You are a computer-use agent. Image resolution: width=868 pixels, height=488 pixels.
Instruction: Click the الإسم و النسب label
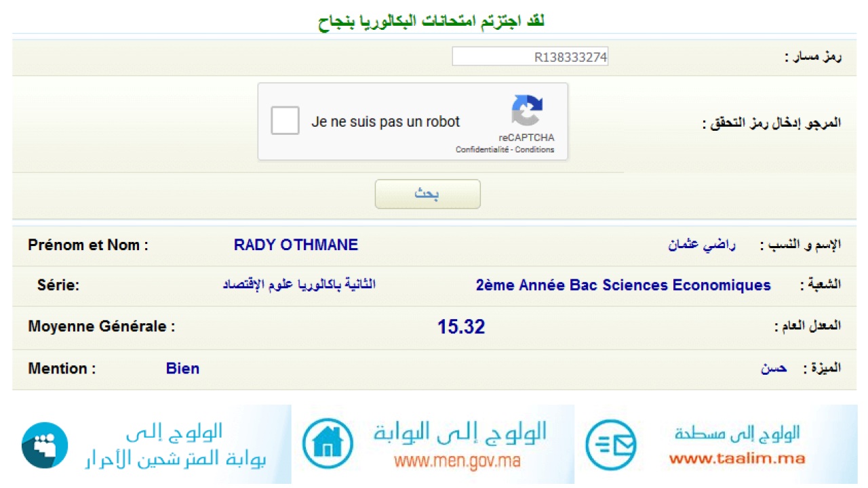pyautogui.click(x=800, y=245)
